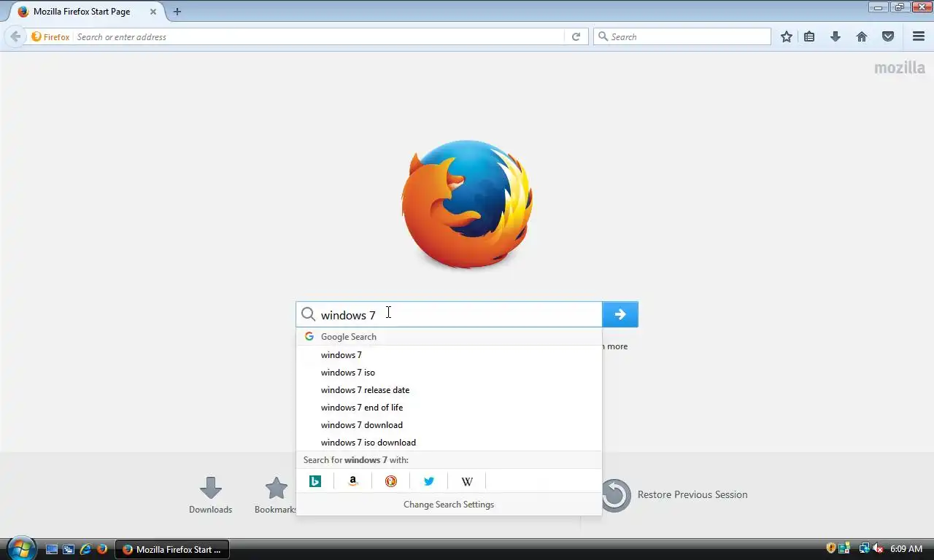Click the Firefox identity label in address bar
This screenshot has width=934, height=560.
coord(50,36)
